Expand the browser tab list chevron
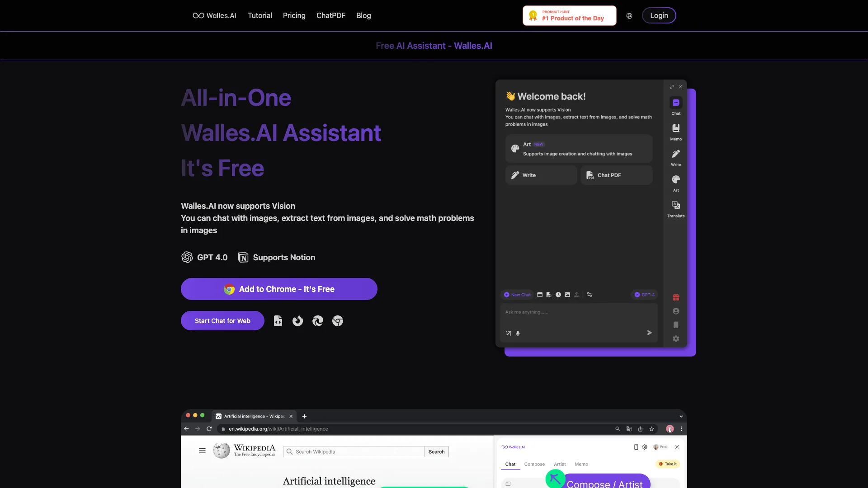Image resolution: width=868 pixels, height=488 pixels. (x=681, y=416)
